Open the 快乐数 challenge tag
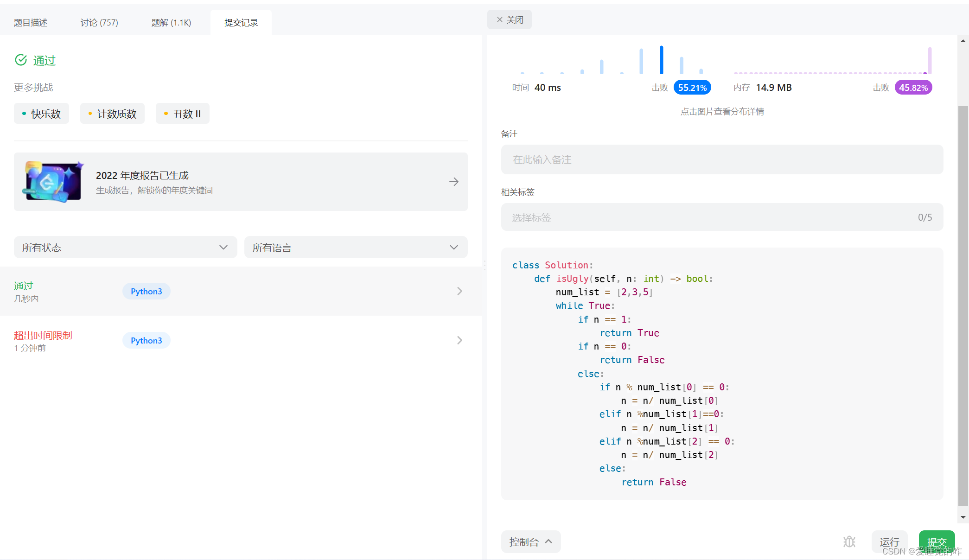The image size is (969, 560). click(41, 114)
